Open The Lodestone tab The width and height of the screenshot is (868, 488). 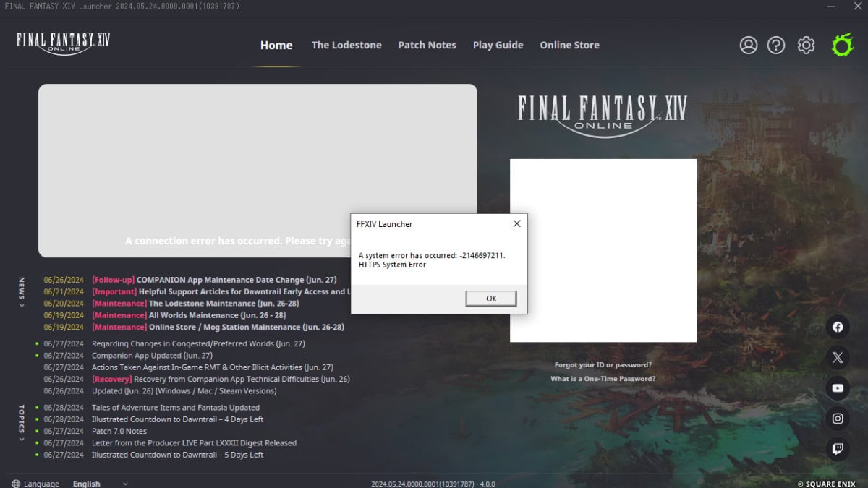click(346, 45)
